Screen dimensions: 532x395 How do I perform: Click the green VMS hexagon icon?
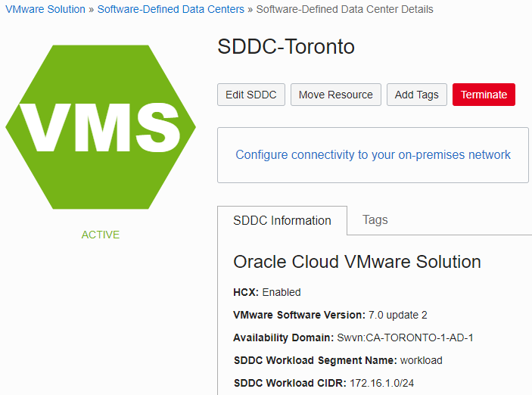click(101, 127)
